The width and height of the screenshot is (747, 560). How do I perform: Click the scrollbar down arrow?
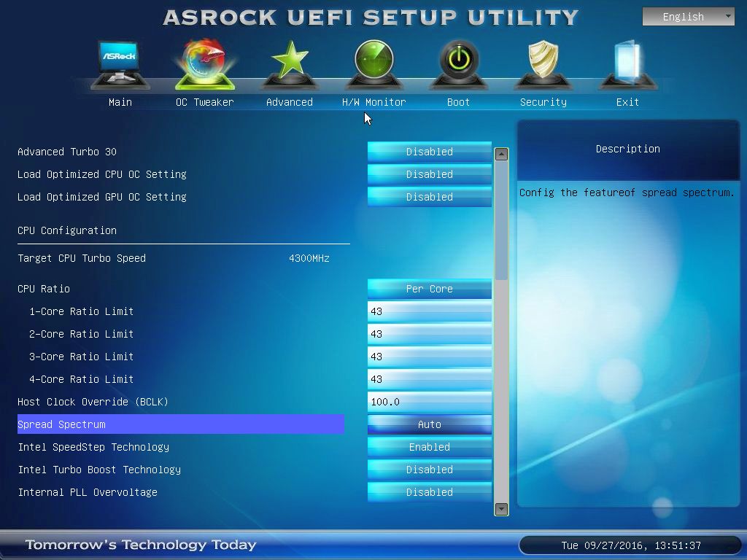click(x=501, y=508)
